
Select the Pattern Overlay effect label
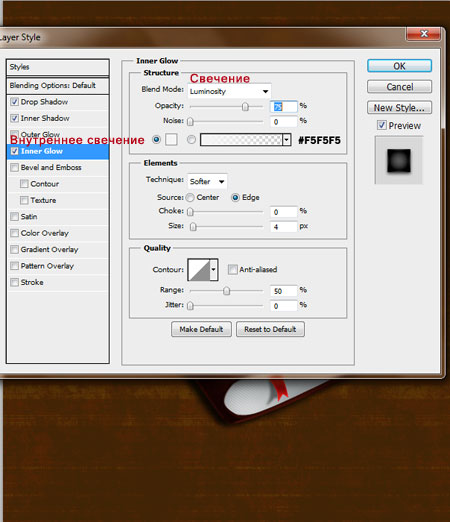pyautogui.click(x=47, y=266)
